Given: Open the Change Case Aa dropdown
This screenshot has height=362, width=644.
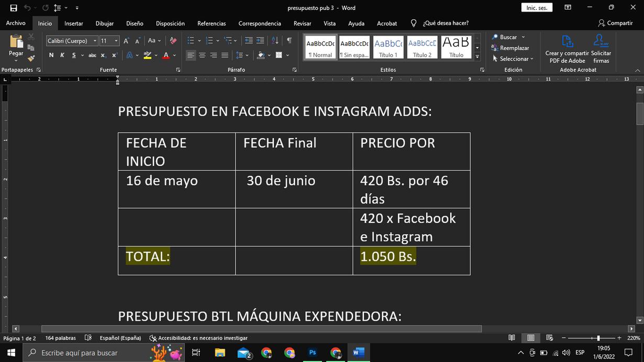Looking at the screenshot, I should (x=154, y=41).
